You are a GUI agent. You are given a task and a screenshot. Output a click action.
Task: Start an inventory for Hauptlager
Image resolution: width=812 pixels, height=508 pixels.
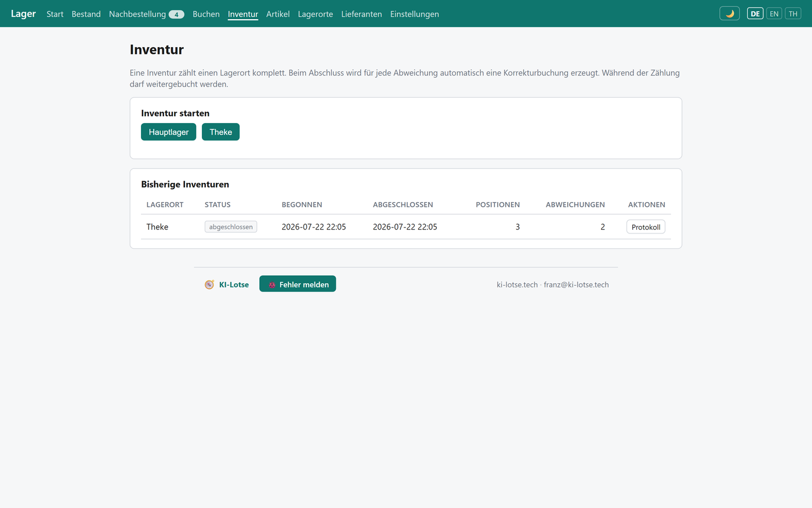click(169, 132)
